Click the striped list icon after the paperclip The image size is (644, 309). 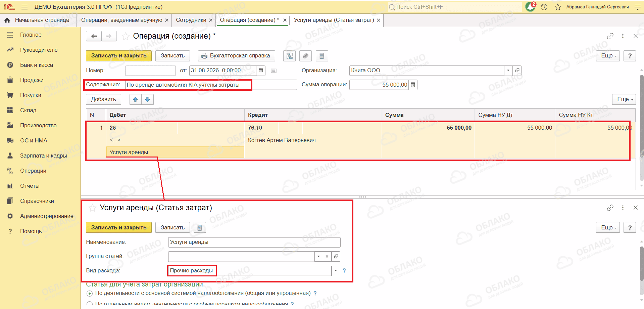tap(321, 56)
